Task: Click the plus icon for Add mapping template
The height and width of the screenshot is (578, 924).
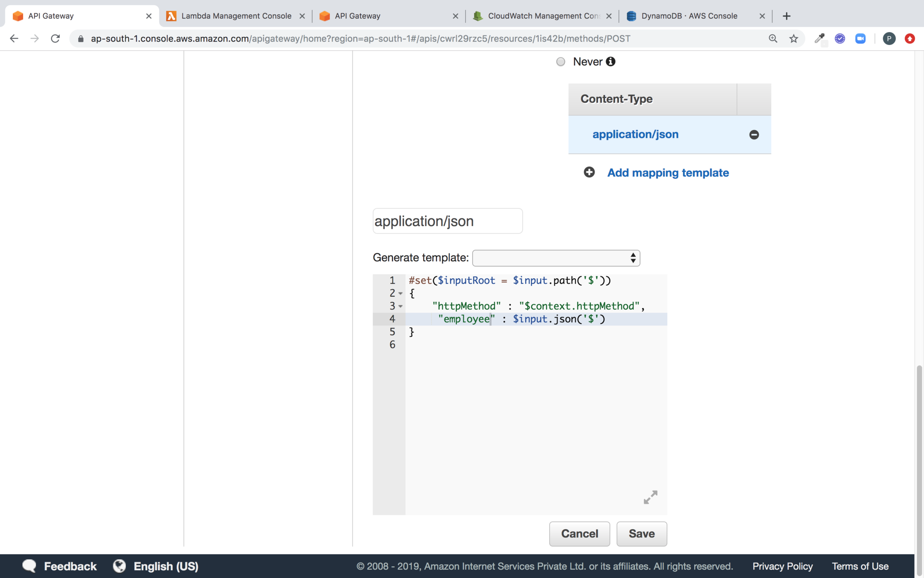Action: tap(589, 172)
